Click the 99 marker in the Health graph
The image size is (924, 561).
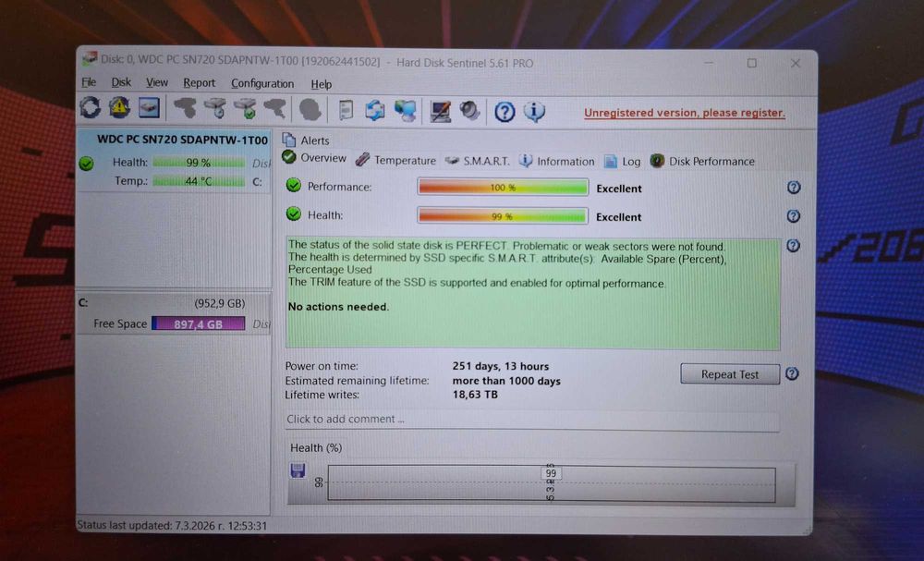coord(551,473)
